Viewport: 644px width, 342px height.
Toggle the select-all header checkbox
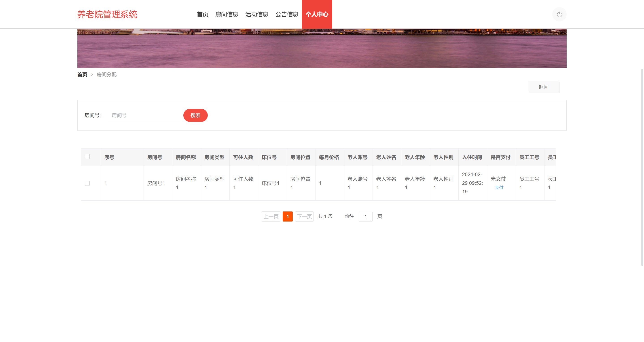click(87, 156)
